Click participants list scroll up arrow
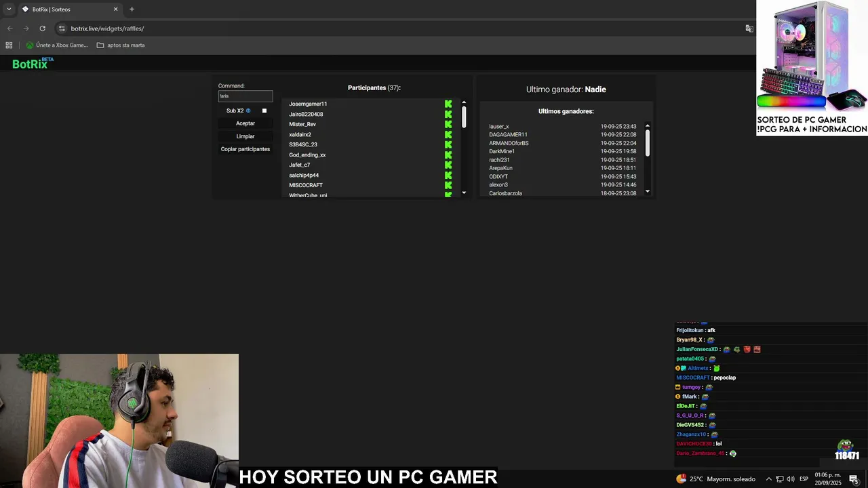The height and width of the screenshot is (488, 868). coord(464,102)
